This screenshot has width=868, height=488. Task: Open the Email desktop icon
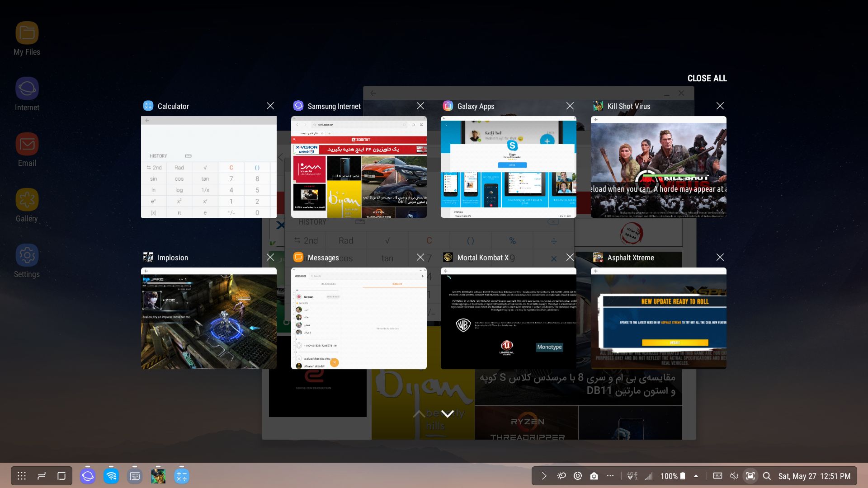[x=27, y=150]
